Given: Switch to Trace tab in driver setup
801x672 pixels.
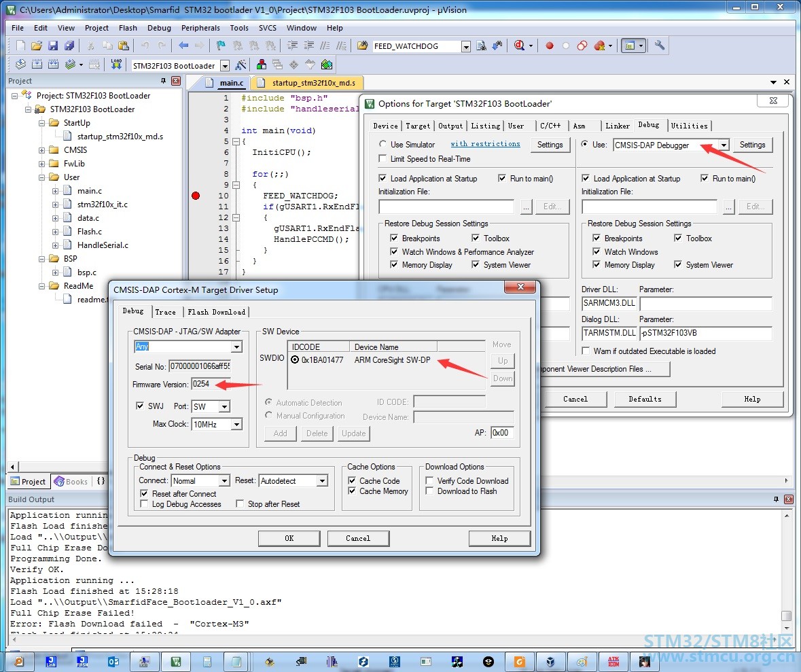Looking at the screenshot, I should point(166,313).
